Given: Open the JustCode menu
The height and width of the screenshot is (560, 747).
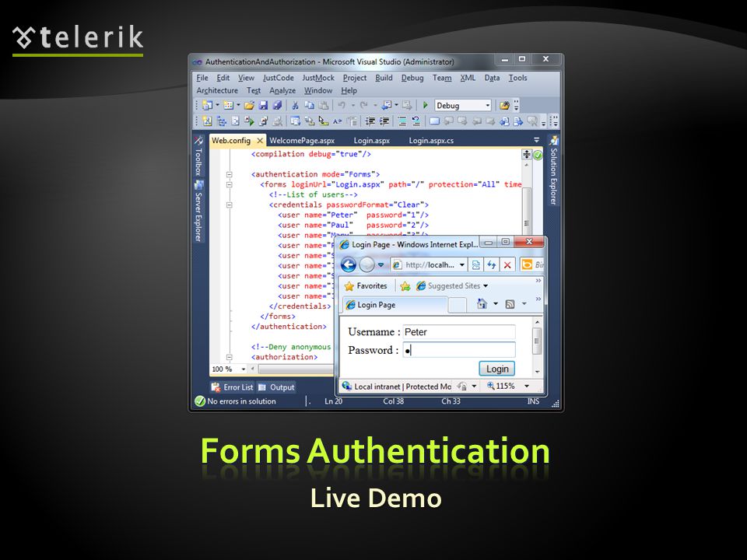Looking at the screenshot, I should click(x=279, y=78).
